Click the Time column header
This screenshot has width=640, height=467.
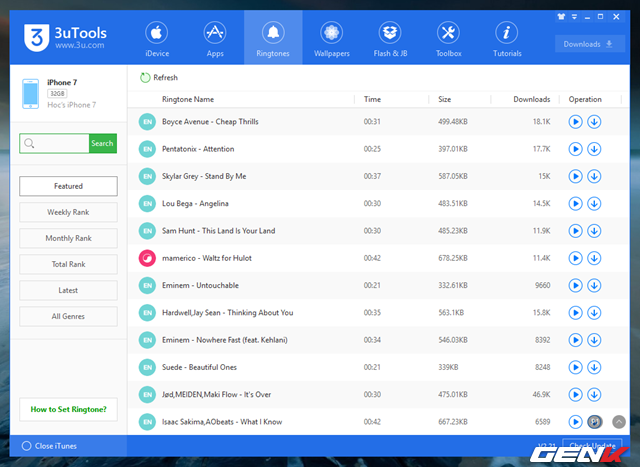pos(372,99)
